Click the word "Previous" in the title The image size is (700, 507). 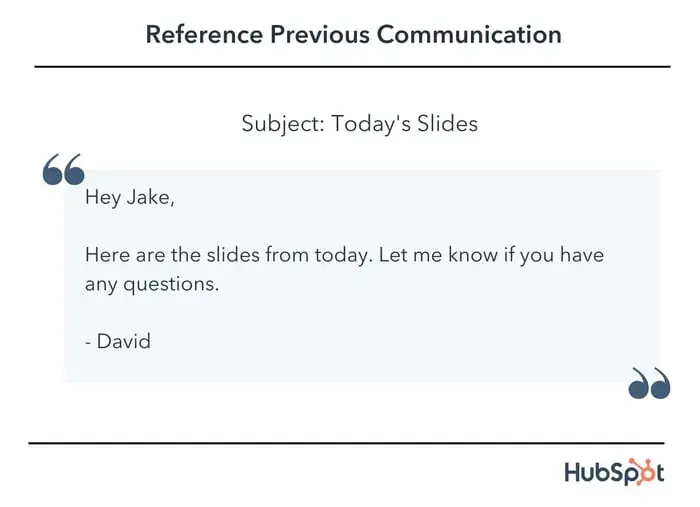coord(322,35)
